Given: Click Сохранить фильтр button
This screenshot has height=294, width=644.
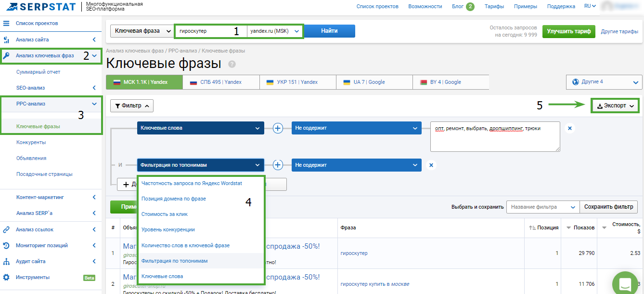Looking at the screenshot, I should click(x=608, y=207).
